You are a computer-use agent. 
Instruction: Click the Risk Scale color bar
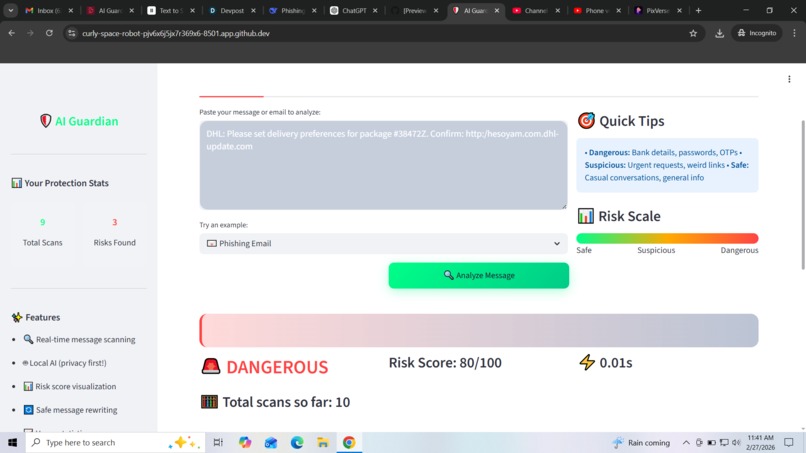pos(667,238)
